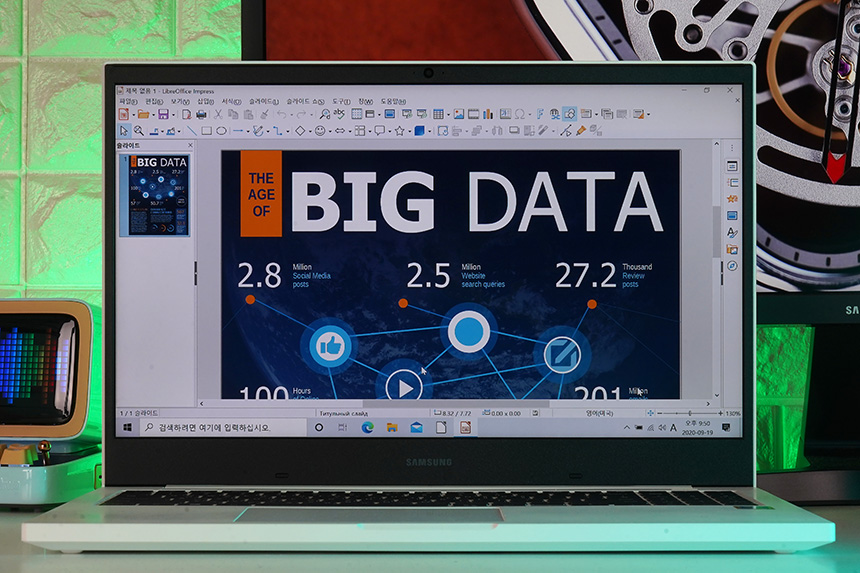Open the Connectors dropdown arrow
Image resolution: width=860 pixels, height=573 pixels.
click(288, 131)
